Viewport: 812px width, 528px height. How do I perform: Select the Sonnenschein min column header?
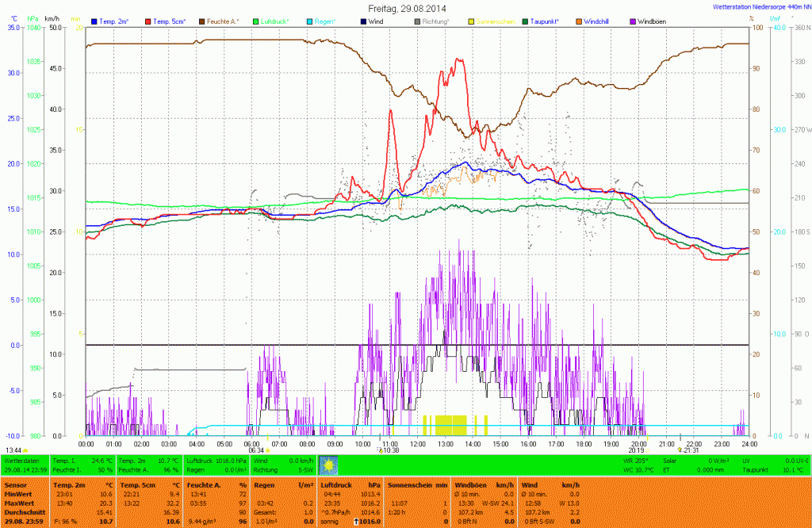point(417,484)
